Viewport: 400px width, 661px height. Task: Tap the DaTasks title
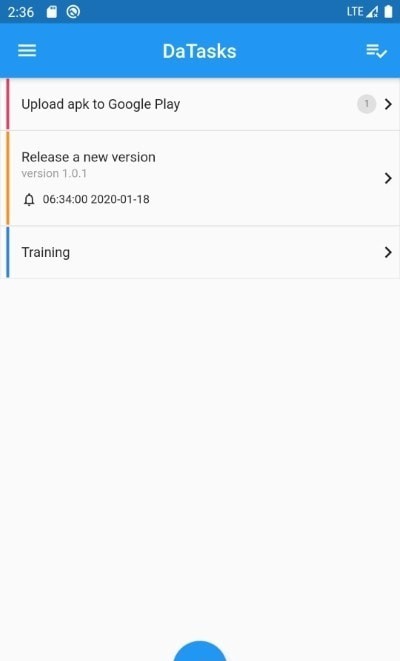coord(199,51)
